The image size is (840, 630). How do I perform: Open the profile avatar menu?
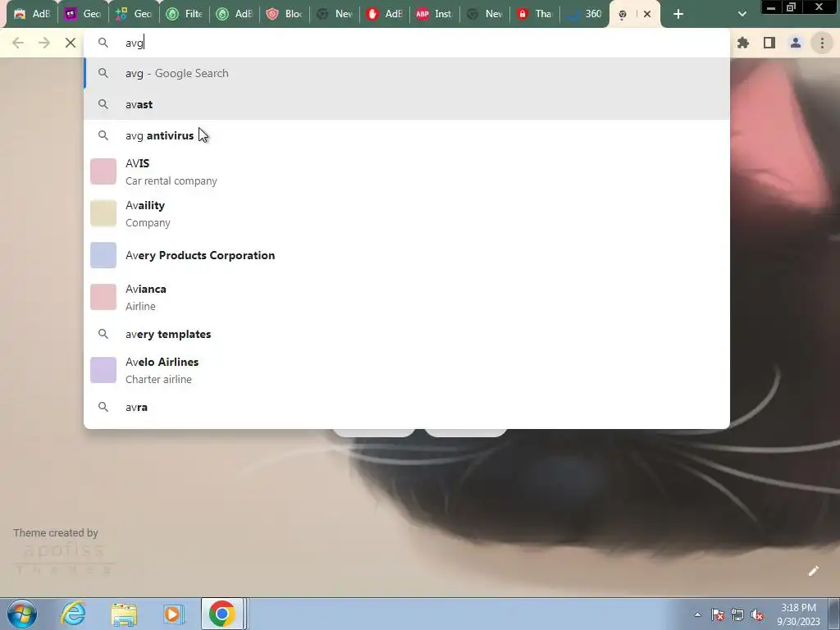click(x=796, y=43)
